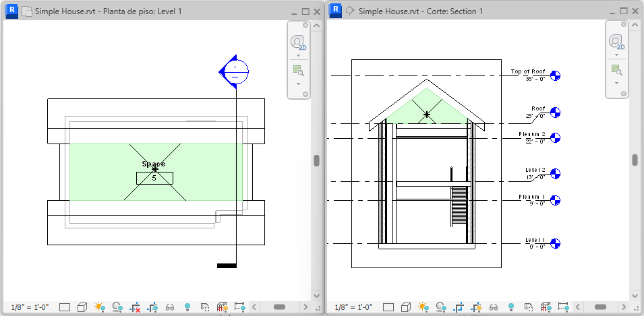The image size is (644, 316).
Task: Expand zoom options dropdown arrow in Level 1 navigation
Action: (x=299, y=84)
